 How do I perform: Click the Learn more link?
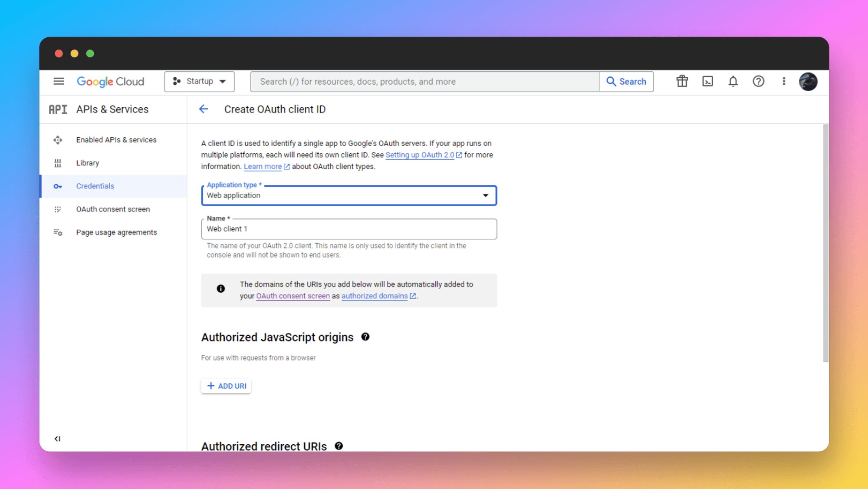click(263, 166)
